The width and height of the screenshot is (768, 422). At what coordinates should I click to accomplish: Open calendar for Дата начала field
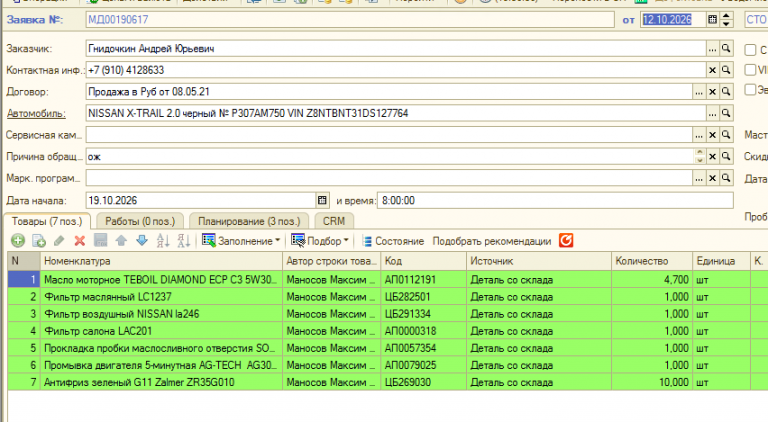322,200
